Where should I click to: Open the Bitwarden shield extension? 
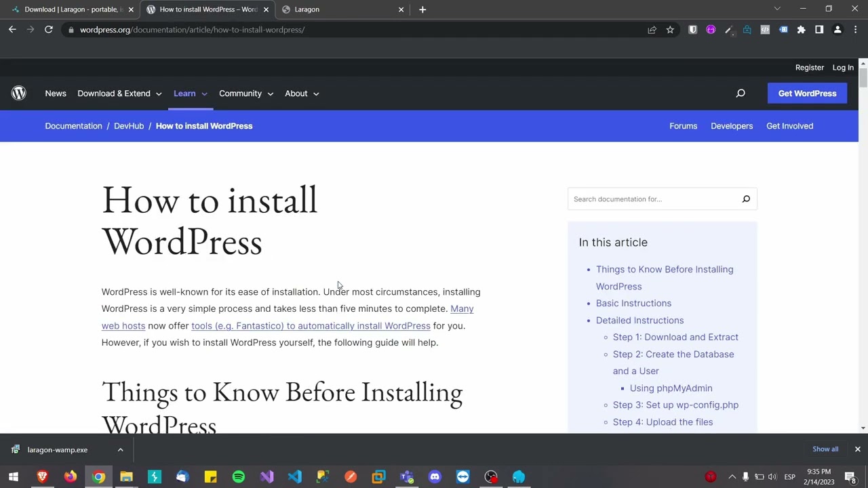[692, 30]
